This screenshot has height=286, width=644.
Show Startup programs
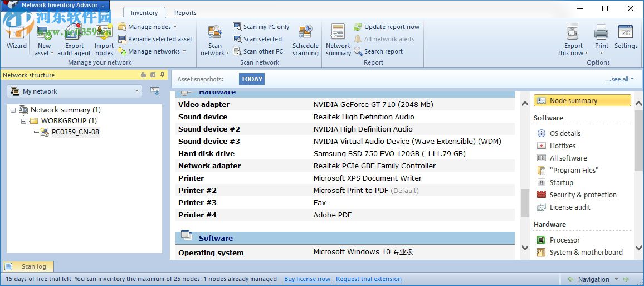[x=555, y=183]
